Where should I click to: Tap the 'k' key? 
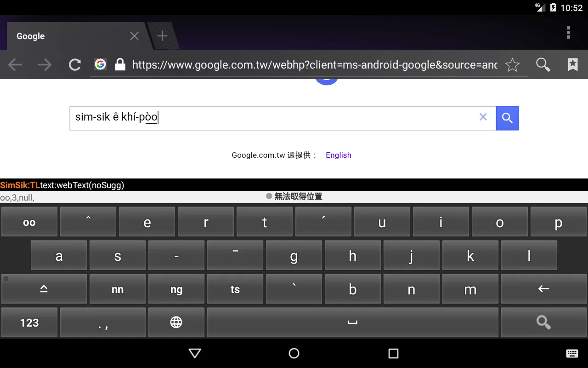tap(470, 255)
